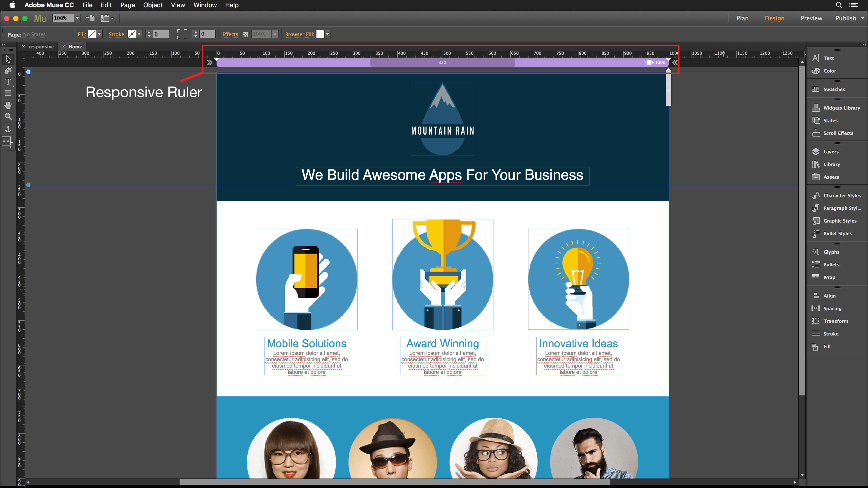The height and width of the screenshot is (488, 868).
Task: Select the Hand tool
Action: click(x=8, y=106)
